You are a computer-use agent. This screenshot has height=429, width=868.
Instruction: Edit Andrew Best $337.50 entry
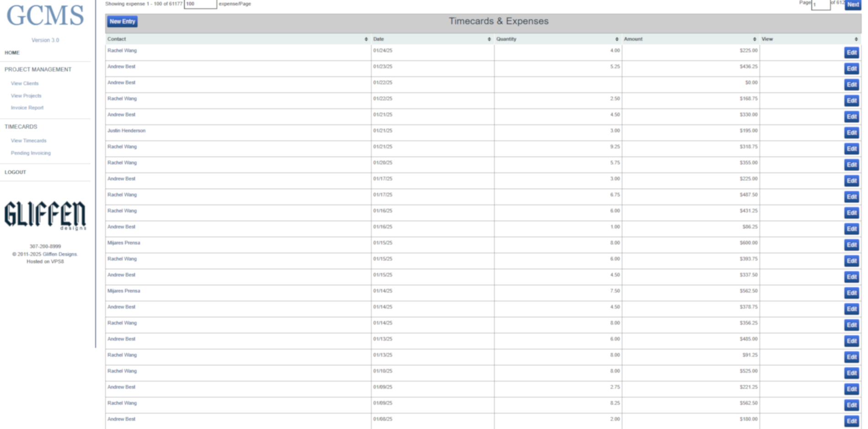(852, 277)
